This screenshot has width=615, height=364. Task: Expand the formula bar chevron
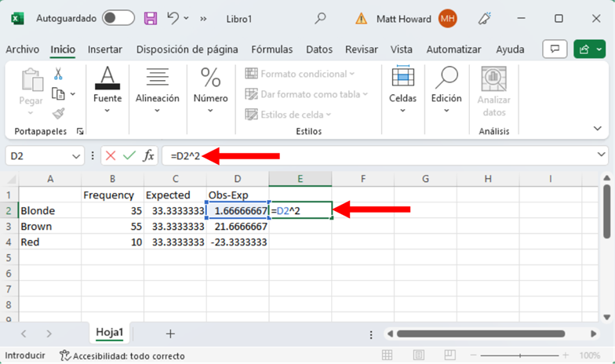(x=602, y=155)
